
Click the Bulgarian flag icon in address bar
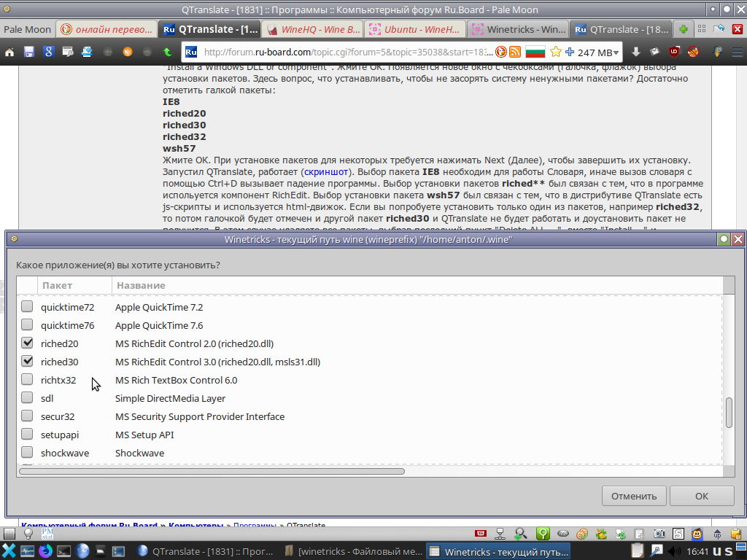pyautogui.click(x=535, y=52)
